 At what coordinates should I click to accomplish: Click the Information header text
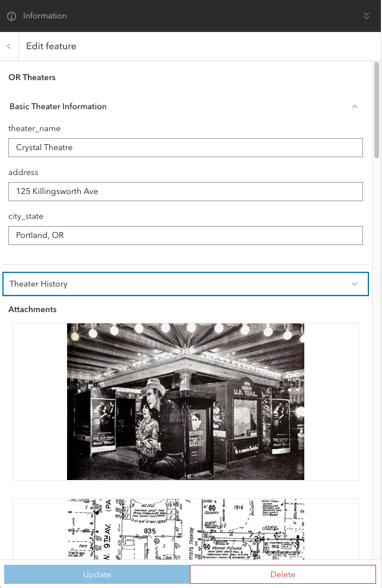click(x=44, y=16)
